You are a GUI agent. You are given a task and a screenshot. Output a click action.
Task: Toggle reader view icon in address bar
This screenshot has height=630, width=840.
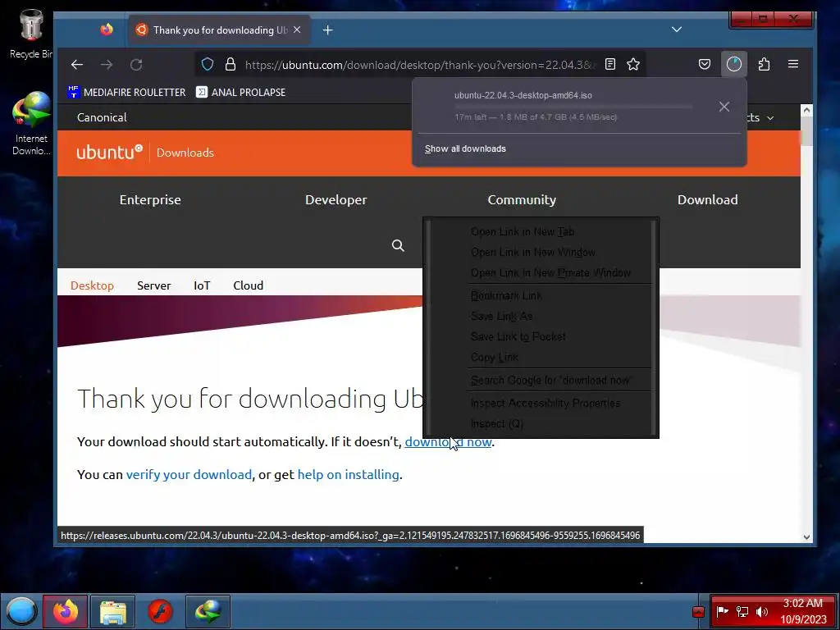tap(610, 64)
